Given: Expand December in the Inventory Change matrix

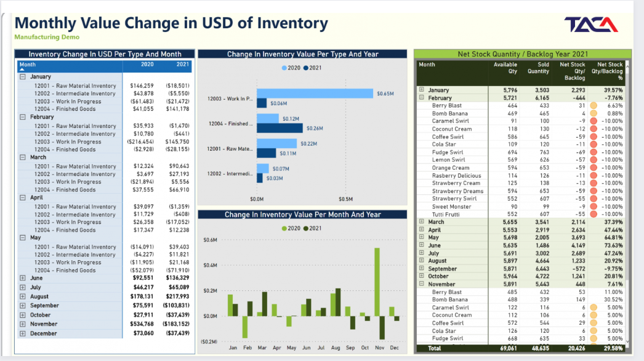Looking at the screenshot, I should point(23,333).
